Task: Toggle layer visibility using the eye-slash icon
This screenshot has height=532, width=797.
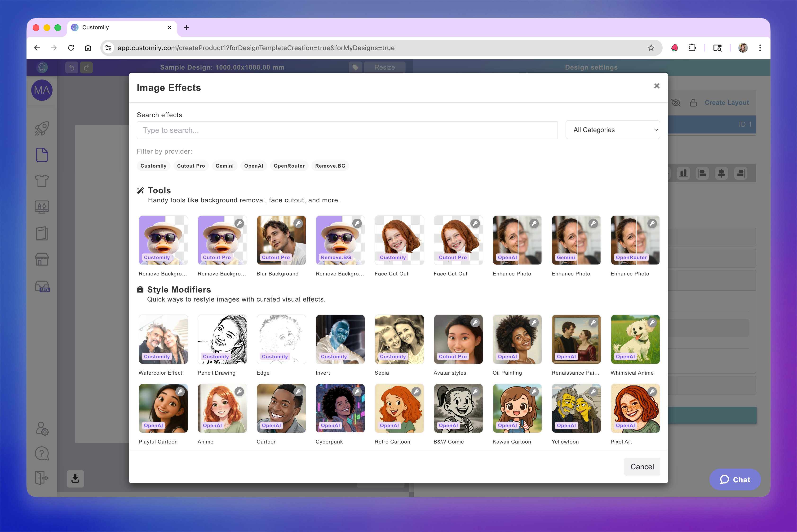Action: [676, 102]
